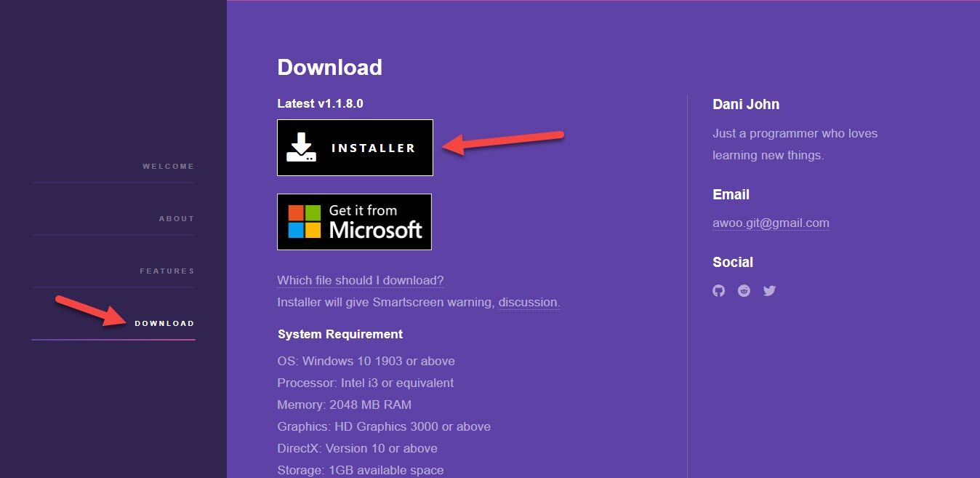This screenshot has width=980, height=478.
Task: Click the 'OS: Windows 10 1903' requirement line
Action: pyautogui.click(x=366, y=362)
